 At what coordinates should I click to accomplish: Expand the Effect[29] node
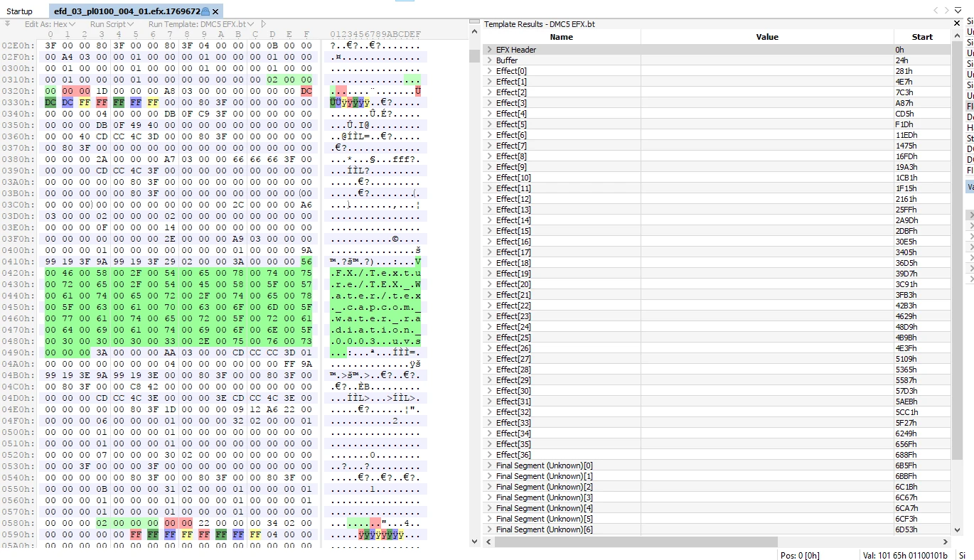(489, 380)
